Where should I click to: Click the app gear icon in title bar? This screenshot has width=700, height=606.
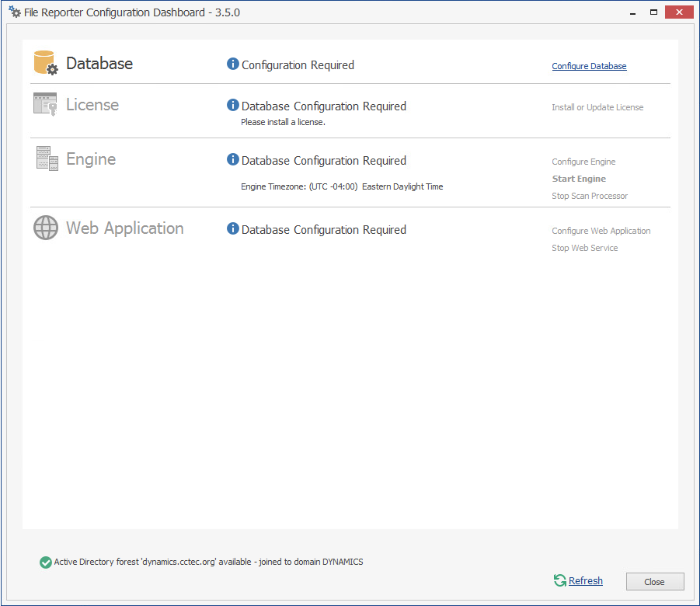15,12
